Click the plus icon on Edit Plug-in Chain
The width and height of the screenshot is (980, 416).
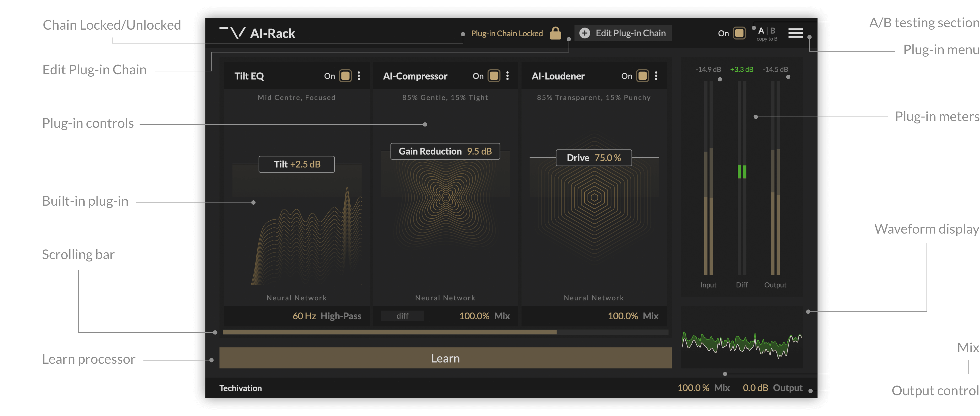pyautogui.click(x=584, y=33)
